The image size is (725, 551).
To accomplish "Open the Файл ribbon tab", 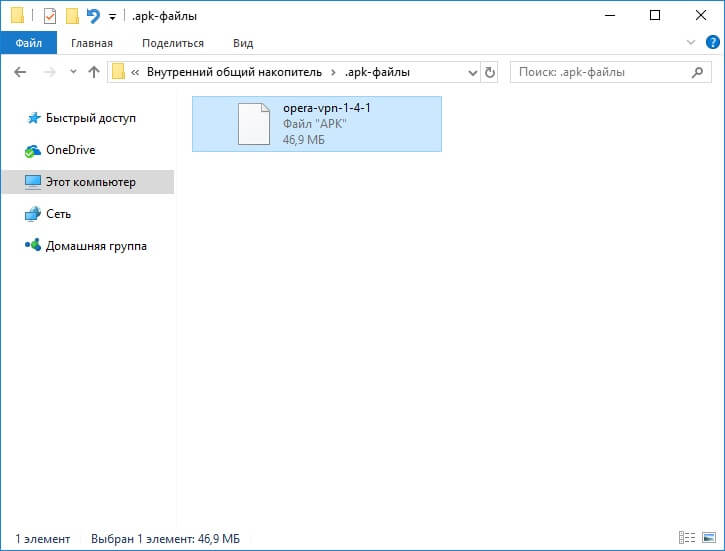I will click(x=29, y=43).
